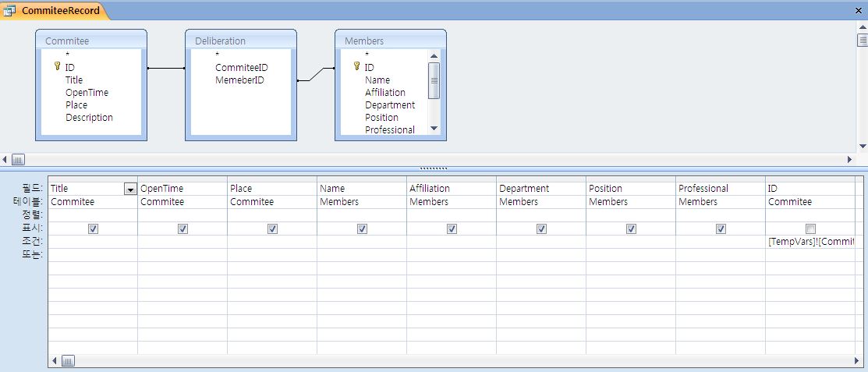Uncheck the Show box for Place column
This screenshot has width=868, height=372.
(272, 229)
